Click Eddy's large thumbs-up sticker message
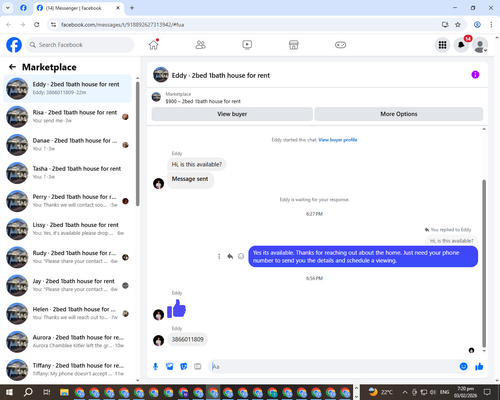 tap(176, 308)
